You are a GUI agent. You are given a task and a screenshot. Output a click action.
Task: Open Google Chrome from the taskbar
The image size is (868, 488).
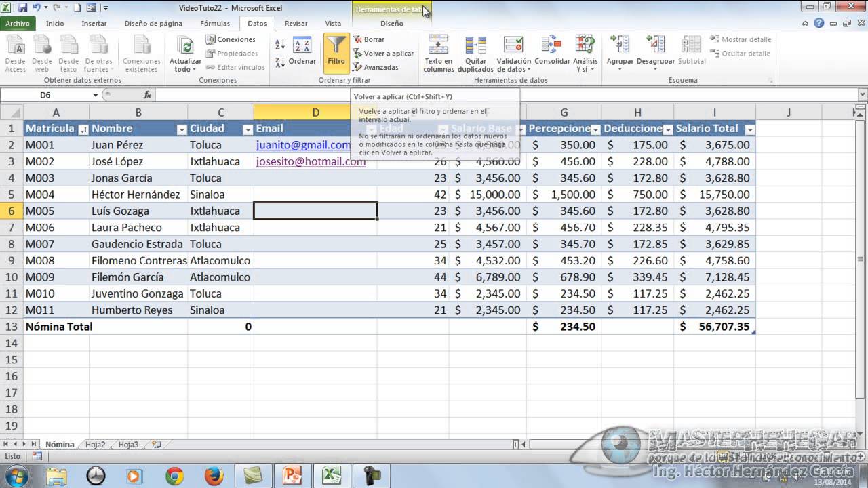point(175,476)
